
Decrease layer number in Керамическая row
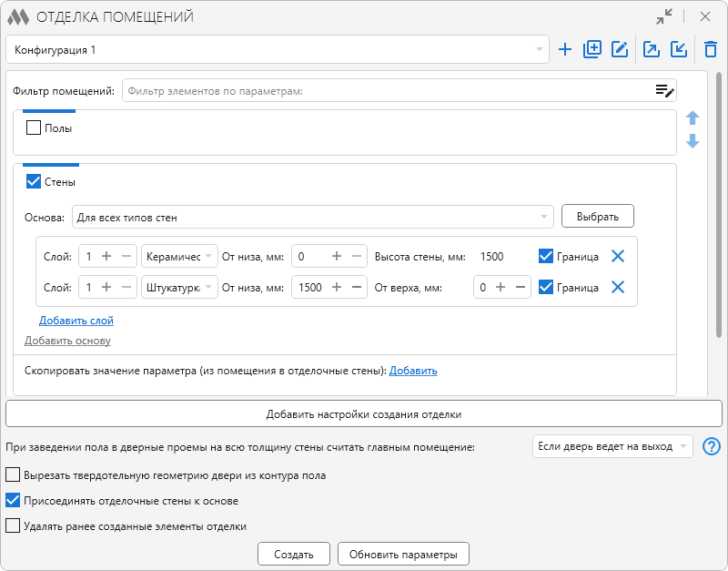pyautogui.click(x=126, y=256)
